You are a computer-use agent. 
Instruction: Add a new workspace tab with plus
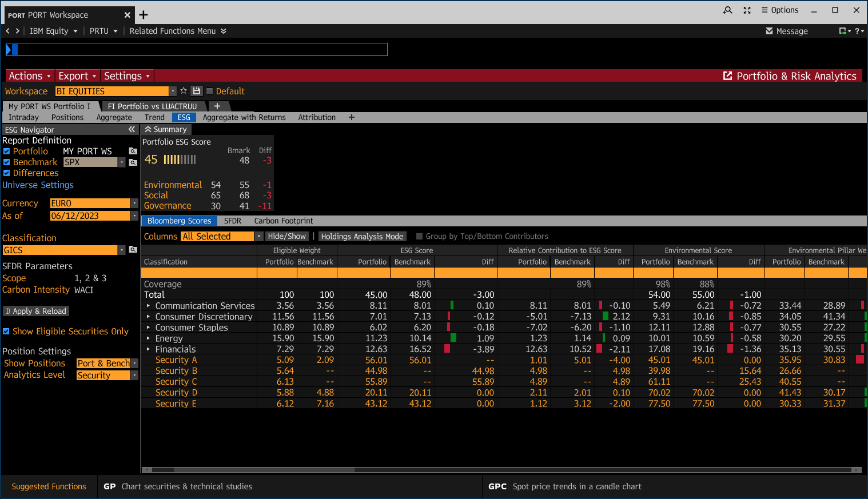point(217,106)
